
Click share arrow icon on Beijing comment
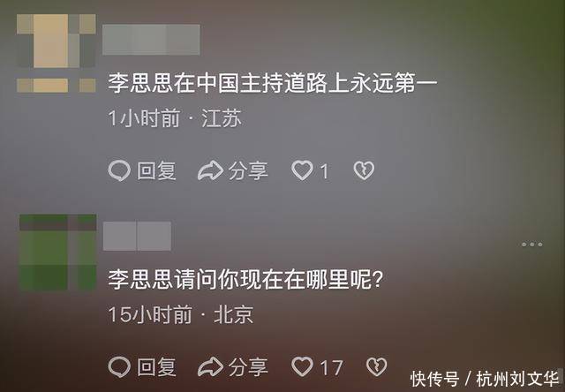pos(210,366)
